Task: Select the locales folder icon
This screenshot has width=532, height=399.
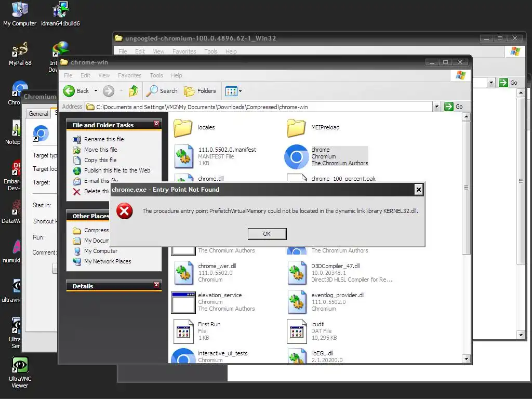Action: pyautogui.click(x=183, y=128)
